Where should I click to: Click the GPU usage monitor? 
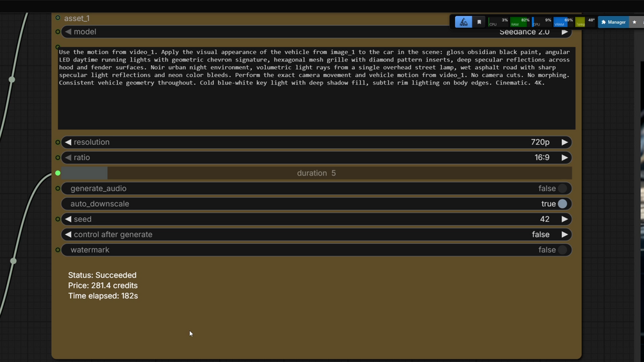(x=541, y=22)
